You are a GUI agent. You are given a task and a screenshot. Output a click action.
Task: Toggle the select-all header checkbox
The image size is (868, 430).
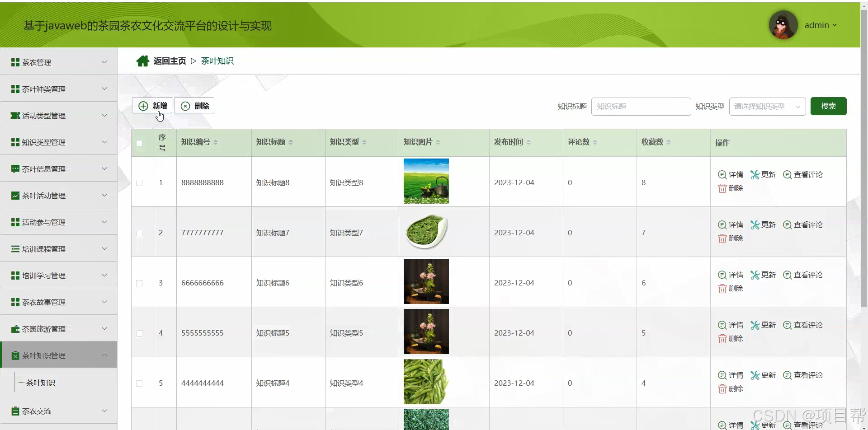click(x=139, y=143)
